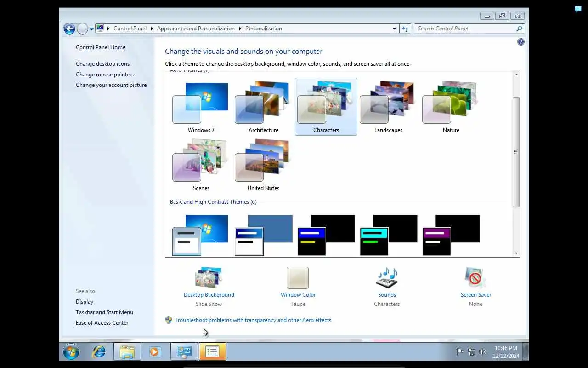Open the Windows Start orb
Screen dimensions: 588x368
(x=71, y=352)
